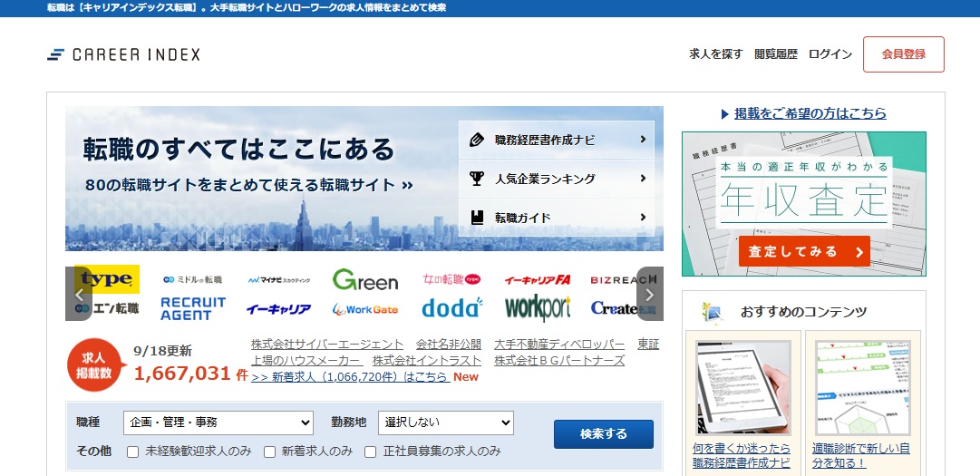Click the pencil icon for 職務経歴書作成ナビ

pos(477,140)
